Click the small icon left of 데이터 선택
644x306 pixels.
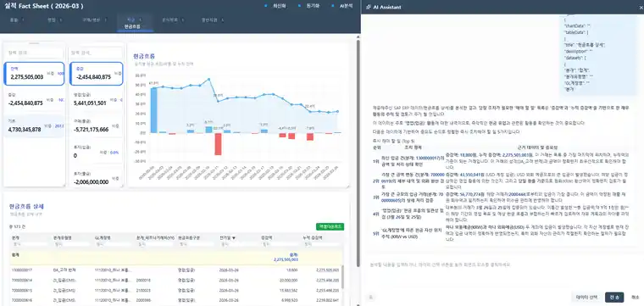click(371, 297)
